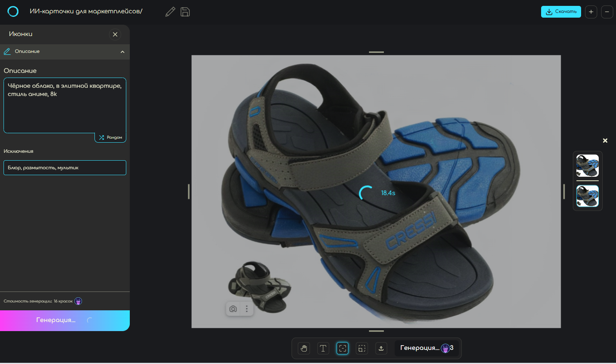The height and width of the screenshot is (364, 616).
Task: Select the small gray sandals image on canvas
Action: tap(260, 287)
